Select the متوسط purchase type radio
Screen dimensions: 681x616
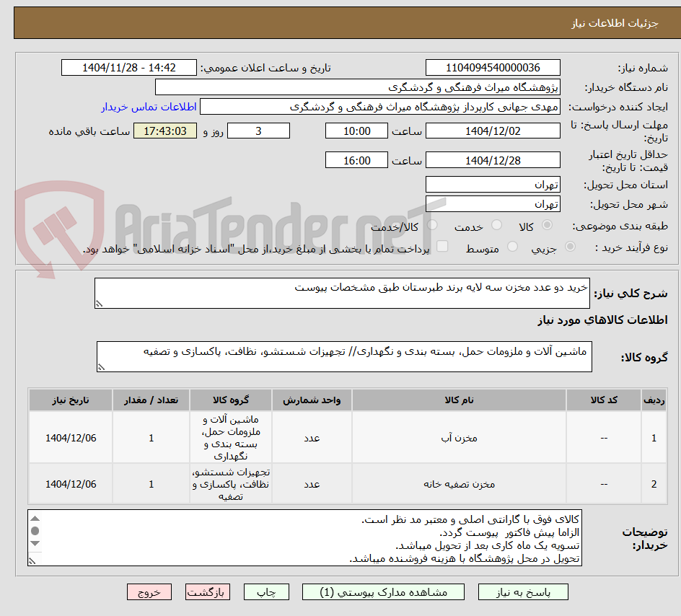pos(512,247)
